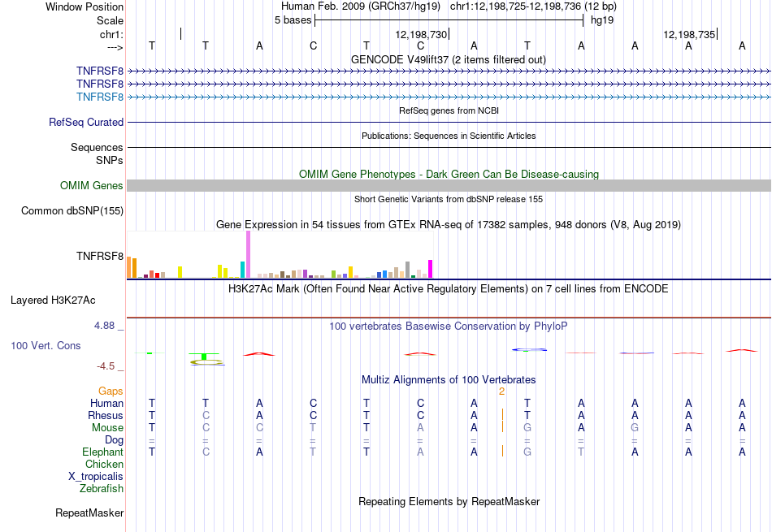772x532 pixels.
Task: Open the topmost TNFRSF8 GENCODE transcript label
Action: [100, 71]
